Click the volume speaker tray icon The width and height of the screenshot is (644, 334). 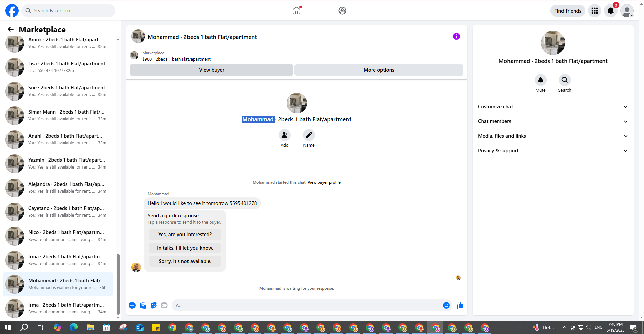588,327
